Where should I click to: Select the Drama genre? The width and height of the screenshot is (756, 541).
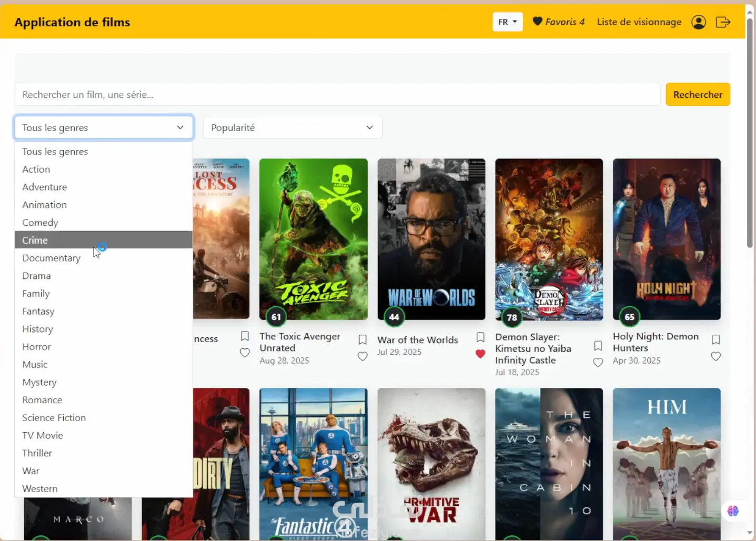point(104,276)
